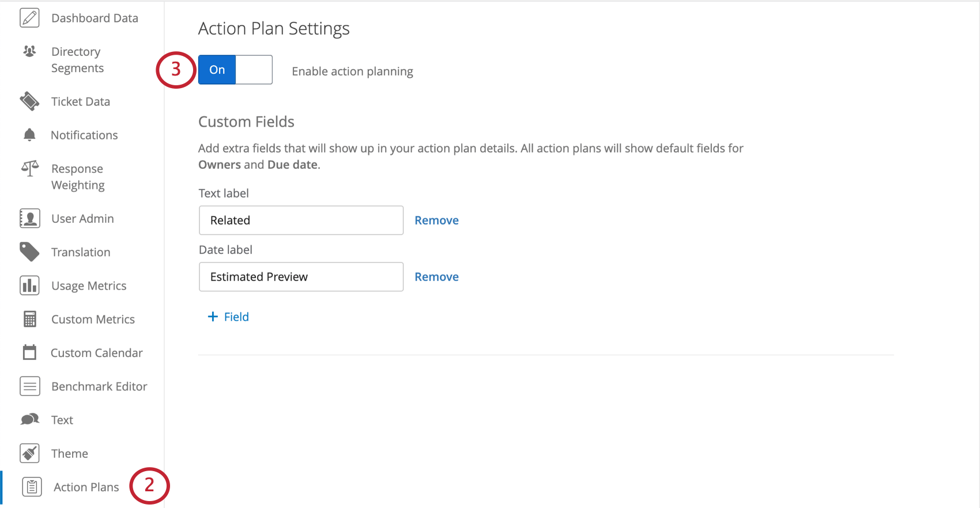The image size is (980, 508).
Task: Remove the Estimated Preview date field
Action: (x=436, y=276)
